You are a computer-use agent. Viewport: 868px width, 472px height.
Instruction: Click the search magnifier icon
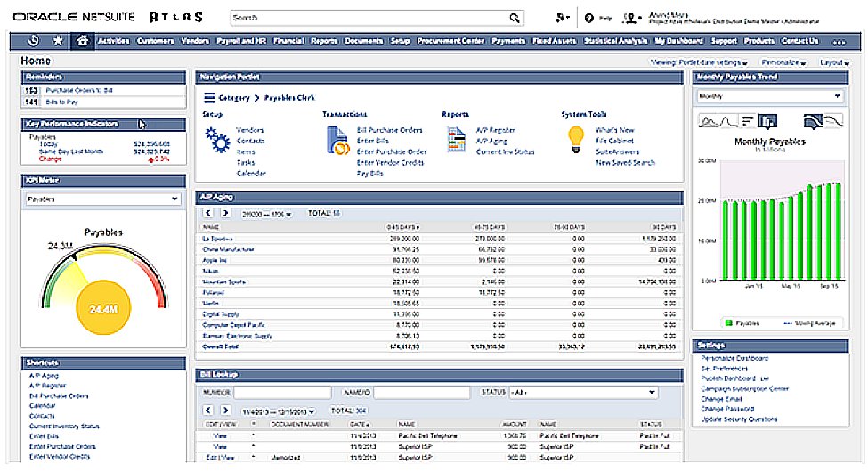pos(515,18)
